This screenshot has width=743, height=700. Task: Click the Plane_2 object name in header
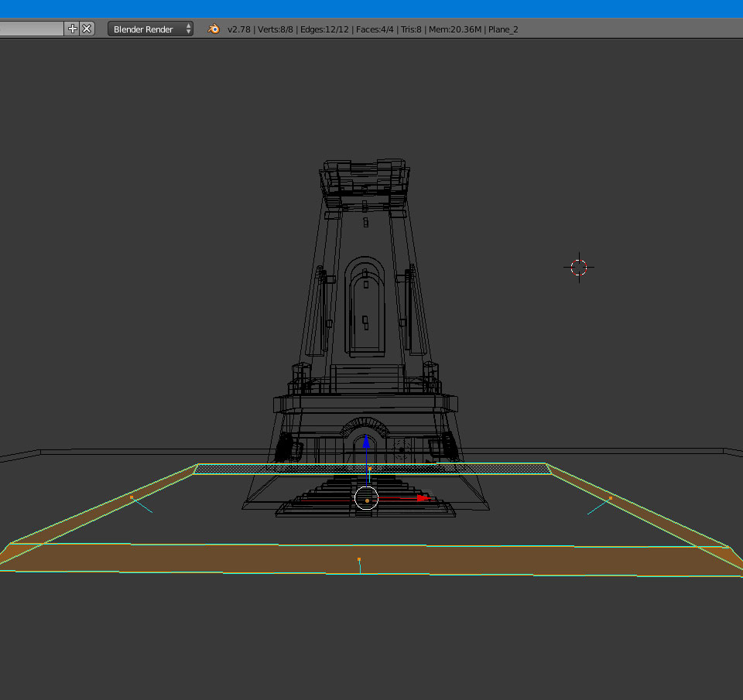click(503, 29)
